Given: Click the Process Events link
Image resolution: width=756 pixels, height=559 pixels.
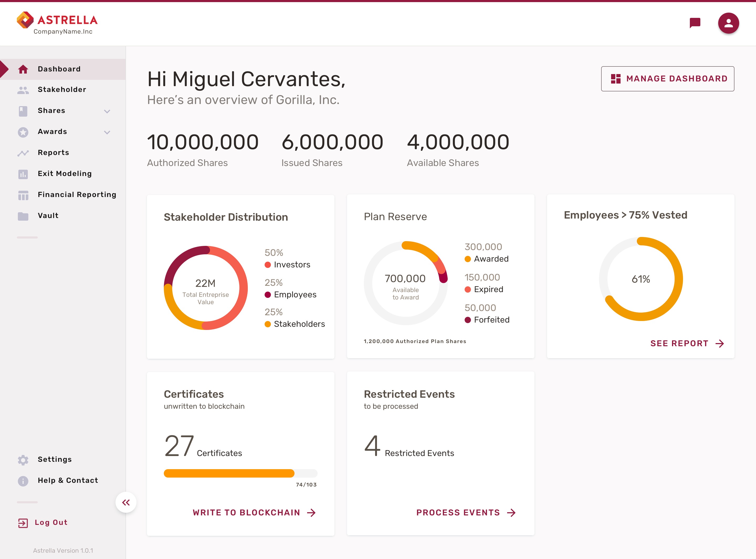Looking at the screenshot, I should 466,513.
